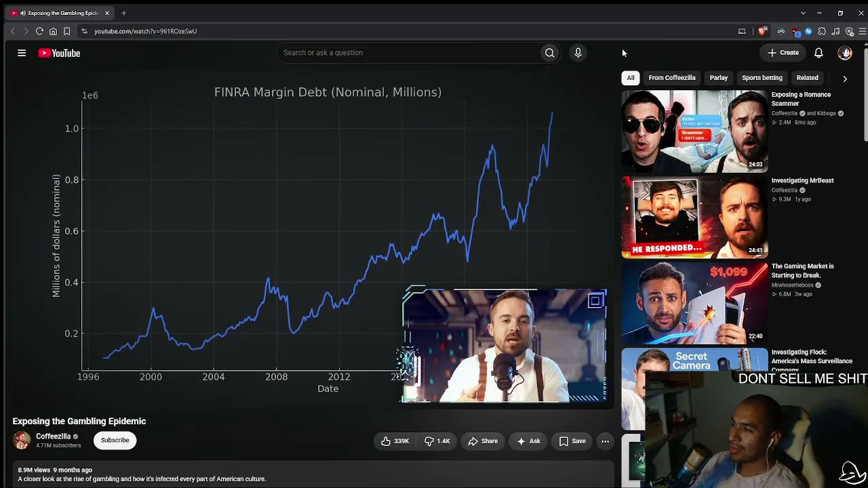Select the All filter chip
The height and width of the screenshot is (488, 868).
(631, 78)
